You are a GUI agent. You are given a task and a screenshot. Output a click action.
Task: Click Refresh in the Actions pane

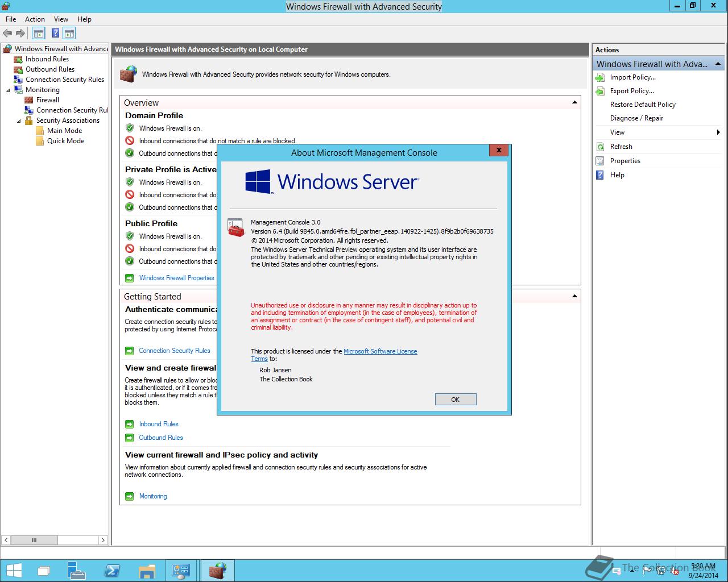click(x=621, y=147)
